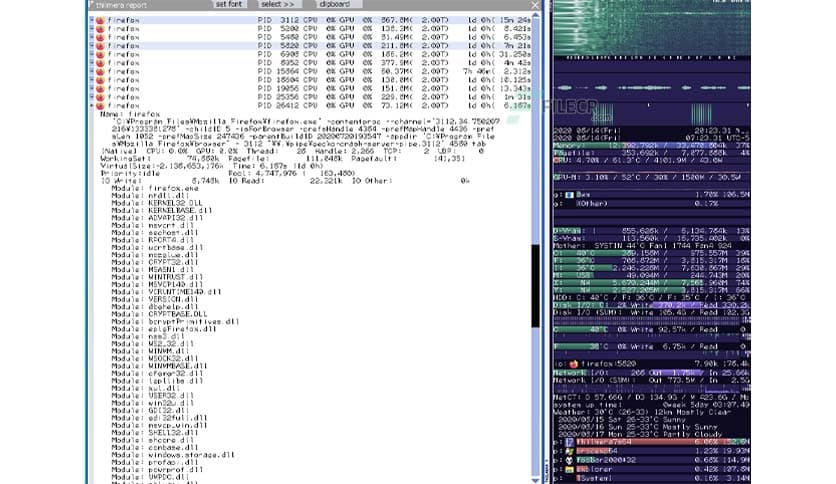Click the explorer process icon in bottom list
The image size is (836, 484).
[x=570, y=467]
